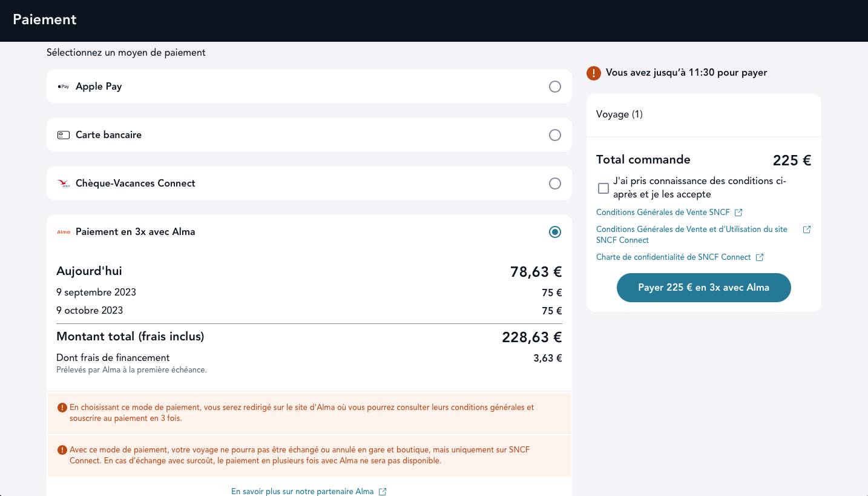868x496 pixels.
Task: Open En savoir plus sur Alma link
Action: coord(302,491)
